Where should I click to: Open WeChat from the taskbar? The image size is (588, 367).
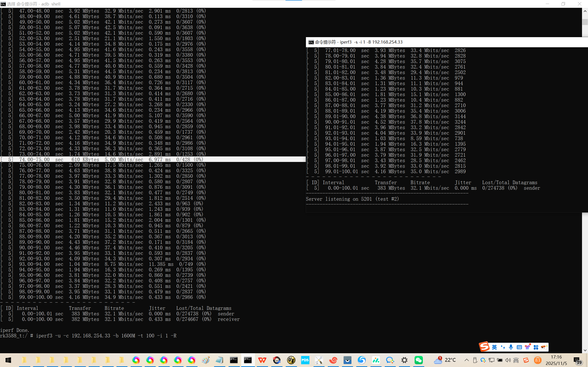coord(418,360)
